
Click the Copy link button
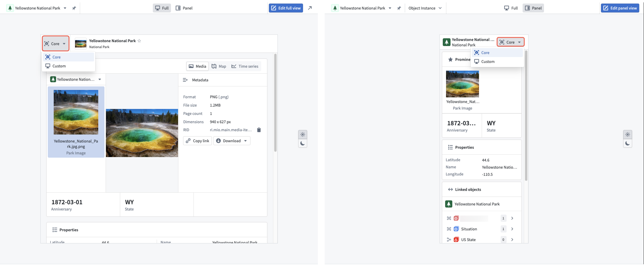[x=197, y=141]
